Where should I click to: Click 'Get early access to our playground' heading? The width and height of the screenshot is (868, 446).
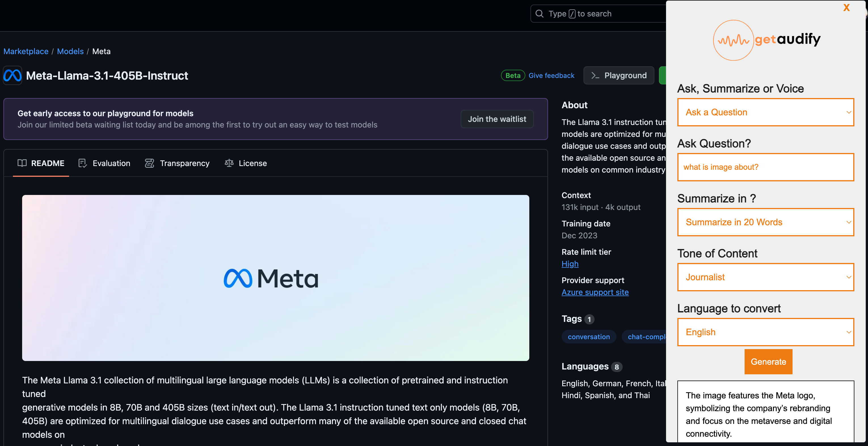pos(106,113)
